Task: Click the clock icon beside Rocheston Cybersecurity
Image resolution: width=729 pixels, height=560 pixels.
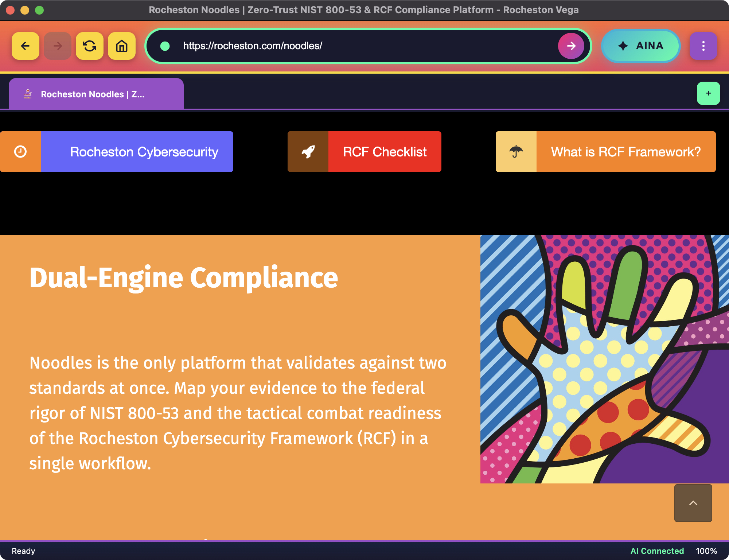Action: pyautogui.click(x=20, y=152)
